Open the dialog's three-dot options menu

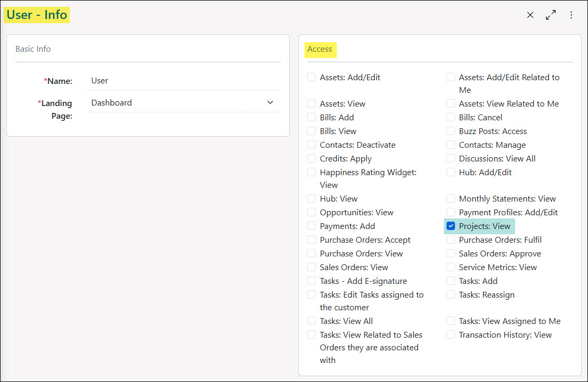tap(571, 15)
